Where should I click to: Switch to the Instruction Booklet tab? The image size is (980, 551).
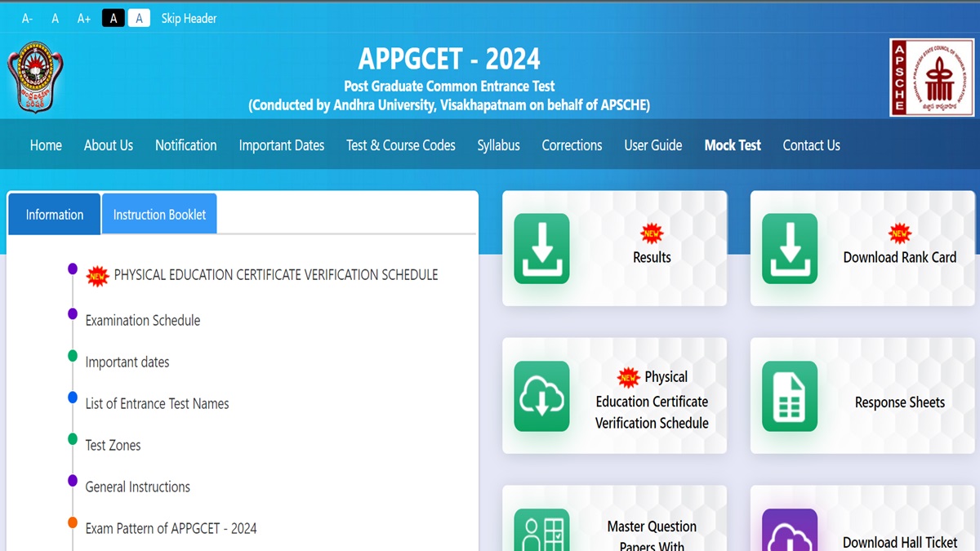[159, 214]
